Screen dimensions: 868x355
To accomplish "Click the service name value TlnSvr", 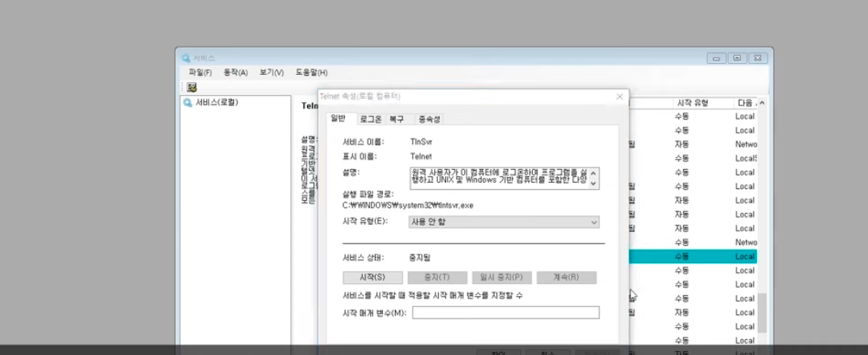I will point(421,142).
